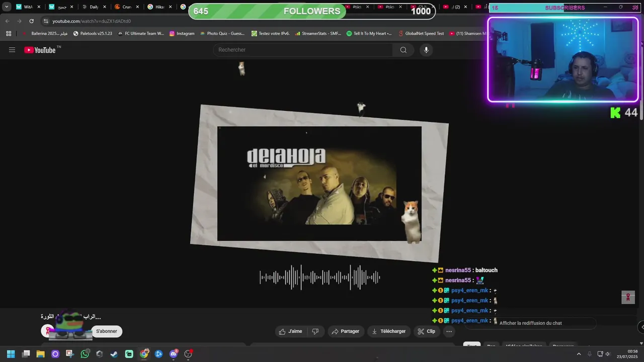Open the site information icon in the address bar
The image size is (644, 362).
pos(46,21)
